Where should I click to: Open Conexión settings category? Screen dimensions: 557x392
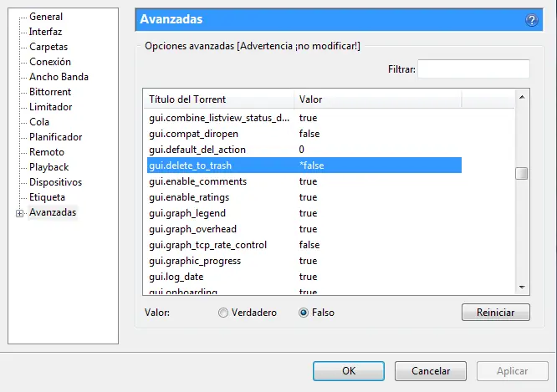[x=50, y=62]
